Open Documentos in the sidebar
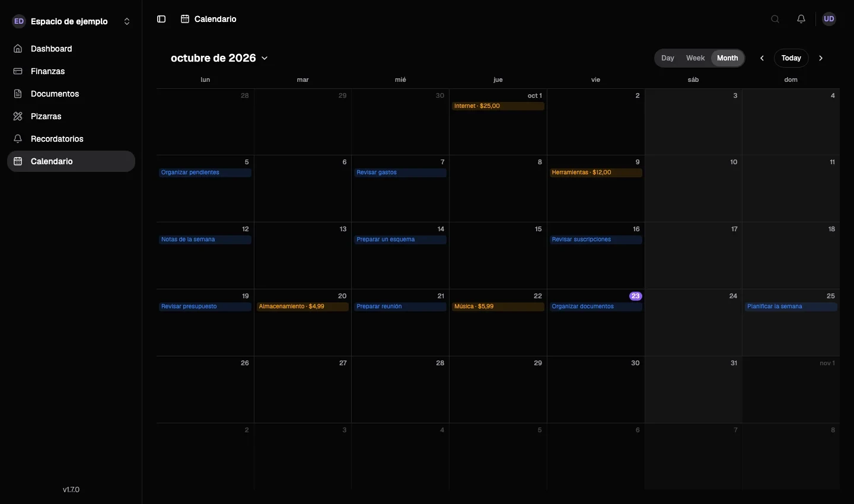 pyautogui.click(x=71, y=94)
